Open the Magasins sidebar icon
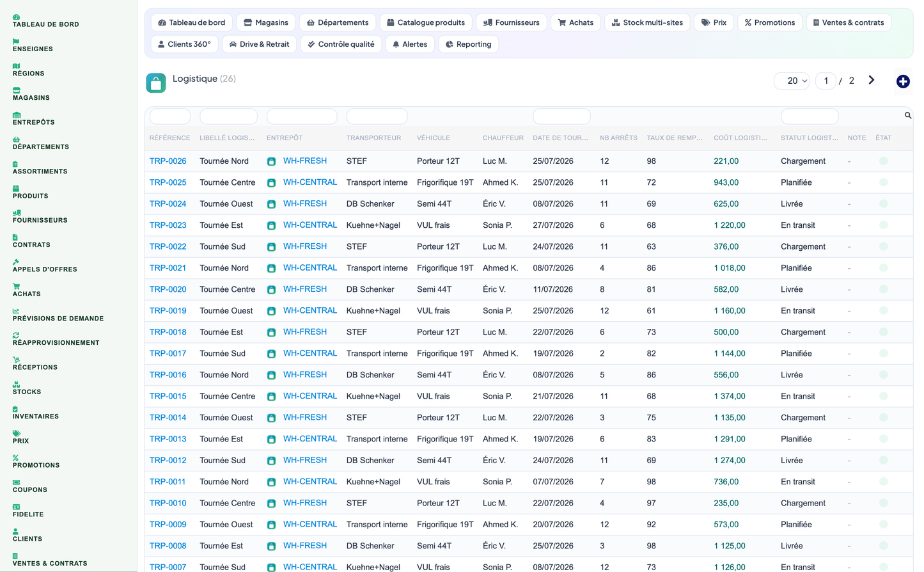Screen dimensions: 924x572 coord(16,90)
